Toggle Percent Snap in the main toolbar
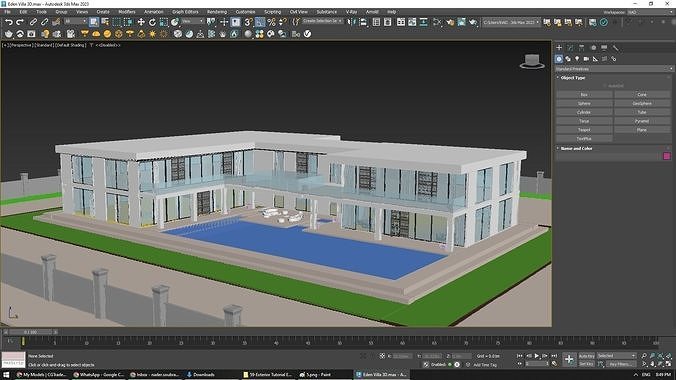Viewport: 676px width, 380px height. (x=271, y=22)
